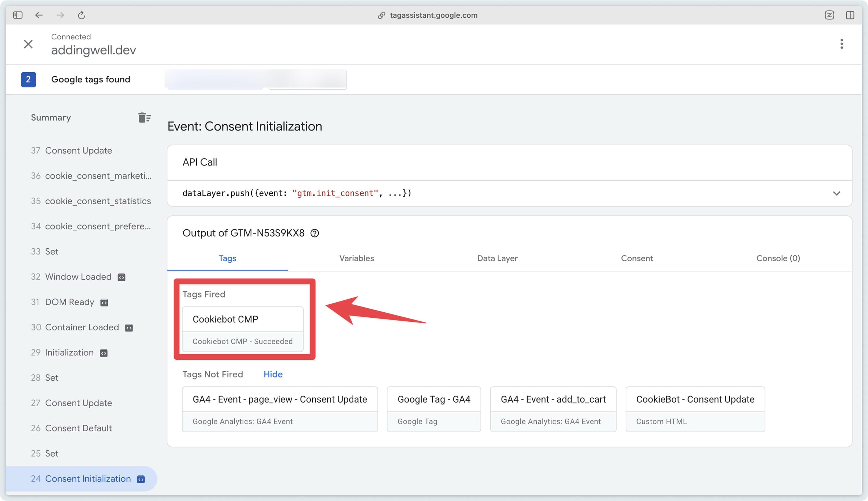Select event 33 Set
868x501 pixels.
click(44, 252)
